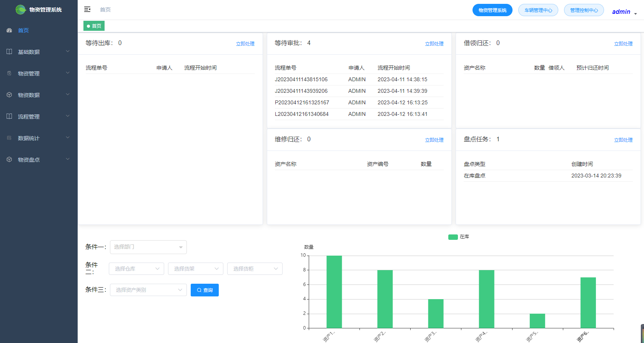Go to 车辆管理中心
This screenshot has width=644, height=343.
[538, 10]
